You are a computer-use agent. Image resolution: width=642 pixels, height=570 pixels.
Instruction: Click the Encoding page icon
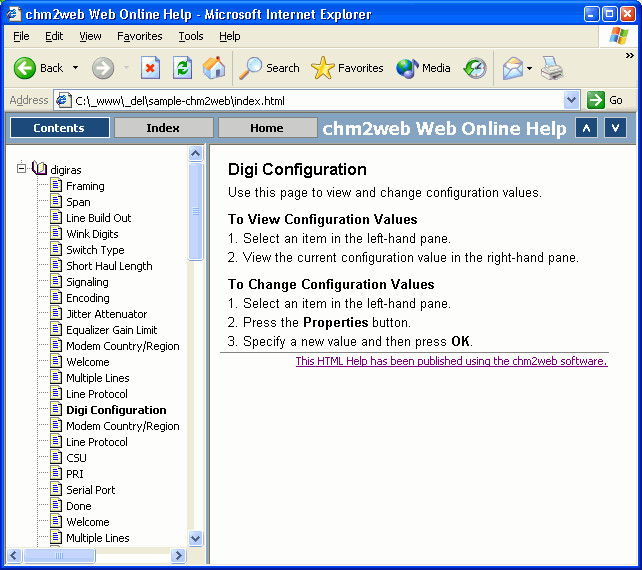coord(56,297)
